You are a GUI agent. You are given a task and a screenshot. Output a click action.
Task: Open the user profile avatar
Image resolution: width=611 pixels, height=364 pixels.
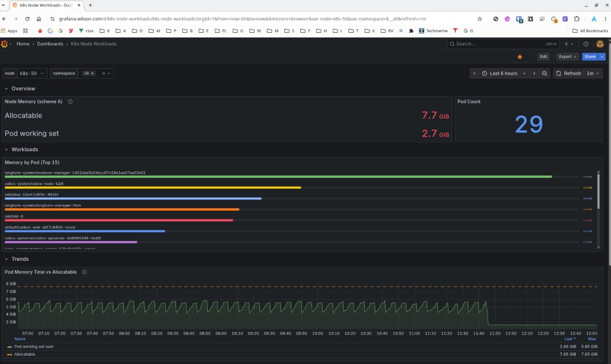pyautogui.click(x=600, y=44)
